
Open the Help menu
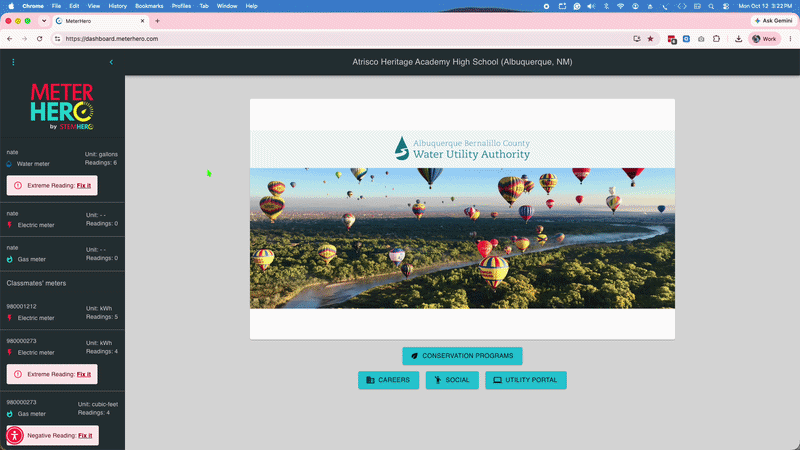pos(252,6)
